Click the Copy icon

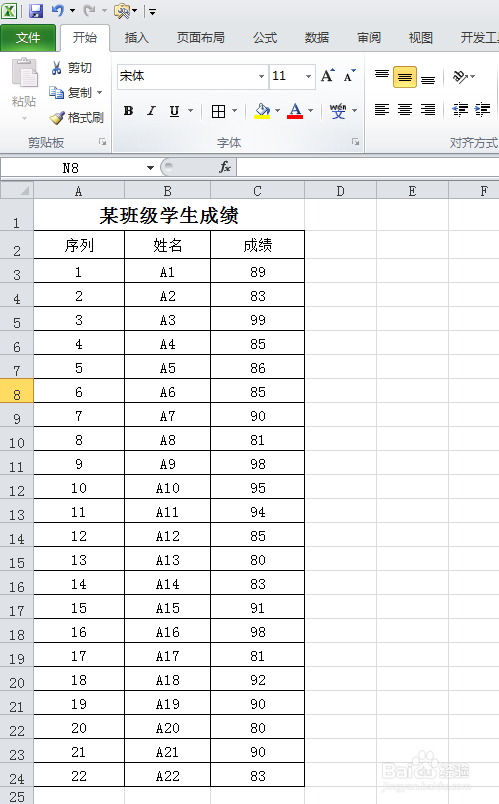[x=56, y=93]
